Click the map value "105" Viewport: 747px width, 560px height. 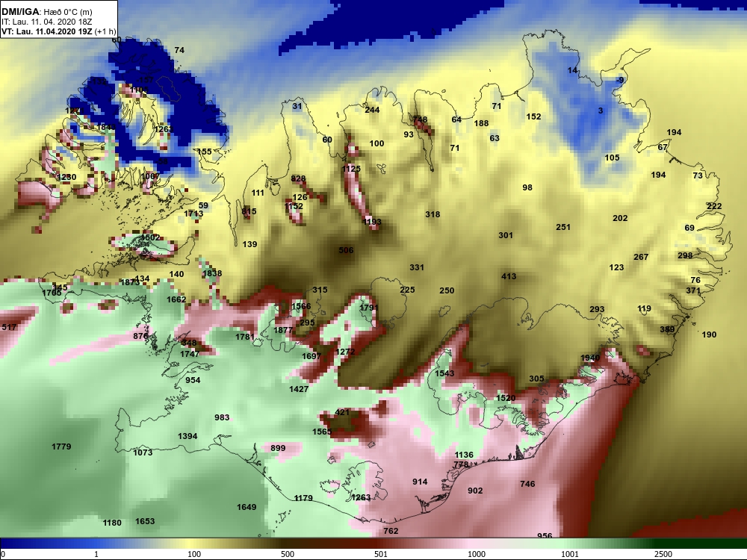(x=613, y=158)
